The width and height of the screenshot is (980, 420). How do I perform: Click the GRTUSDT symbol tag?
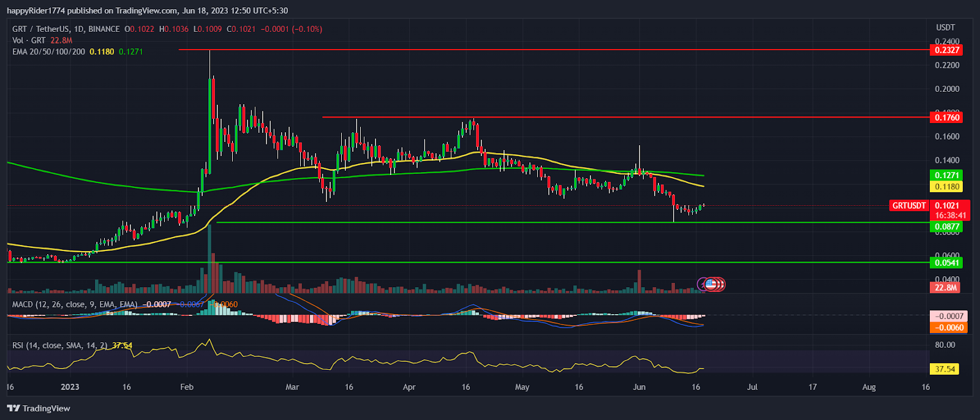point(909,206)
